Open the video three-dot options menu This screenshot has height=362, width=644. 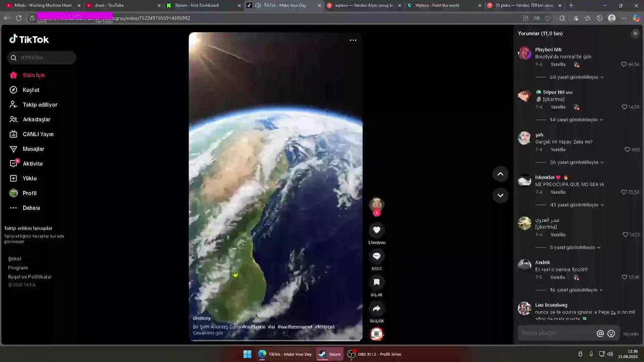pos(353,40)
